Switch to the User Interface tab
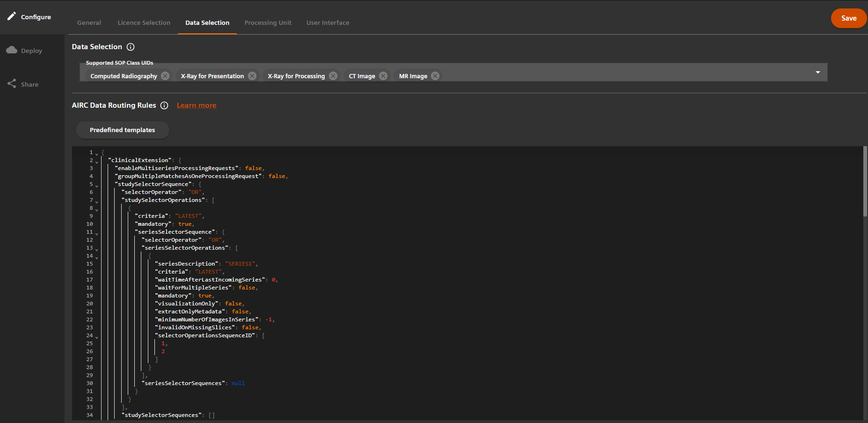This screenshot has height=423, width=868. point(328,22)
